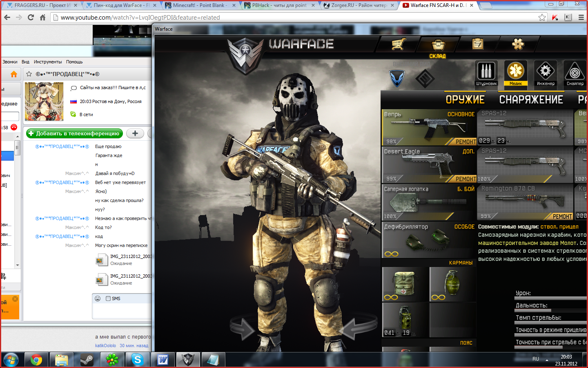Open ICQ flower icon in the taskbar

tap(112, 360)
